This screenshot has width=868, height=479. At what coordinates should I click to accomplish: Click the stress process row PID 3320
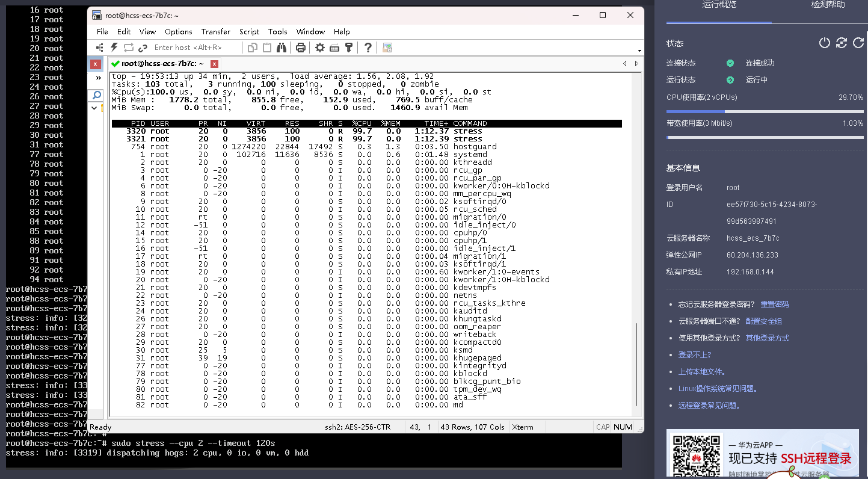366,131
